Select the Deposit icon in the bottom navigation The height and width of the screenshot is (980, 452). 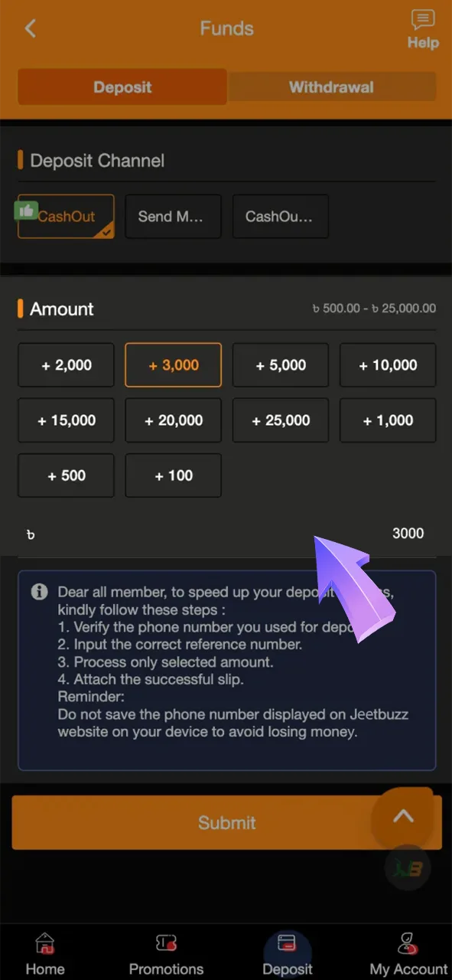tap(288, 952)
